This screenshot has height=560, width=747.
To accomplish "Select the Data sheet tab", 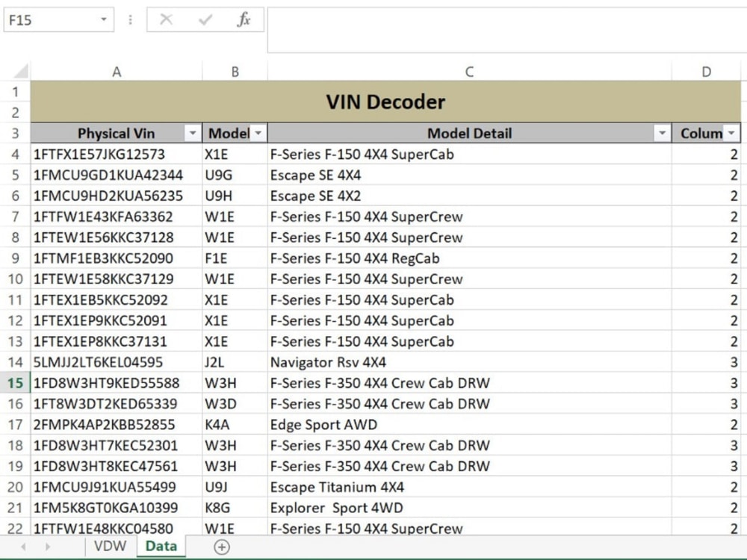I will coord(161,546).
